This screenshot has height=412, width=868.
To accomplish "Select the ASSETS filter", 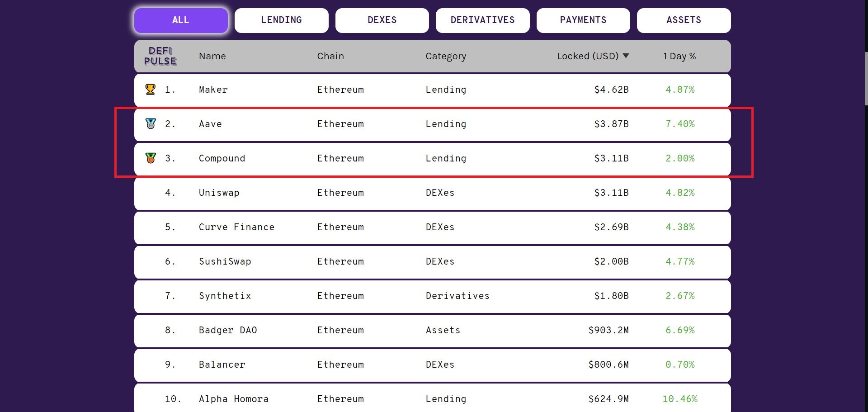I will (684, 20).
